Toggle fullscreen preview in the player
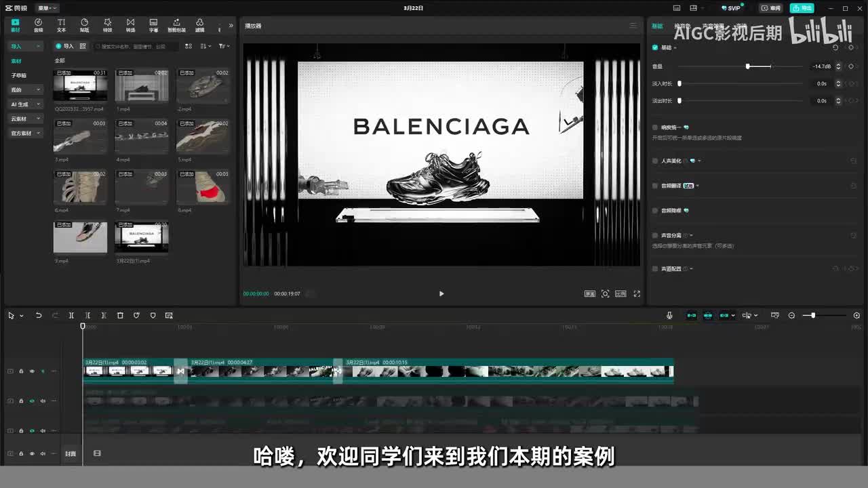 637,293
